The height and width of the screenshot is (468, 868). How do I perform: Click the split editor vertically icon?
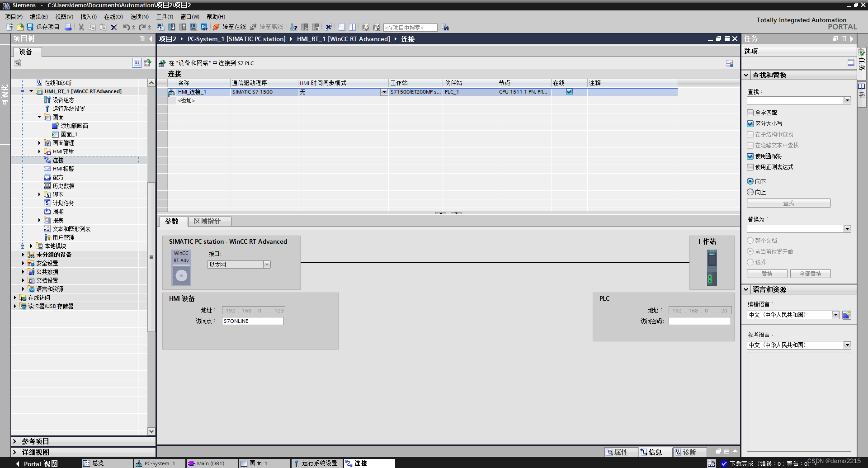[353, 27]
